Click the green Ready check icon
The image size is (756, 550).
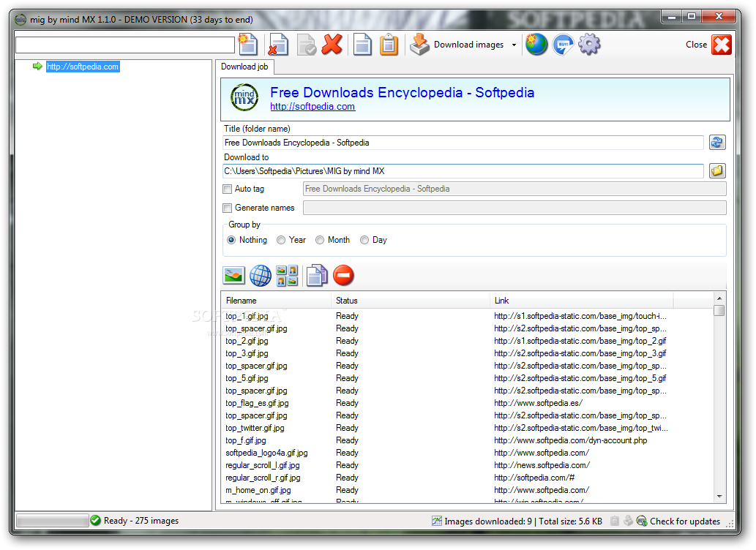pos(95,521)
